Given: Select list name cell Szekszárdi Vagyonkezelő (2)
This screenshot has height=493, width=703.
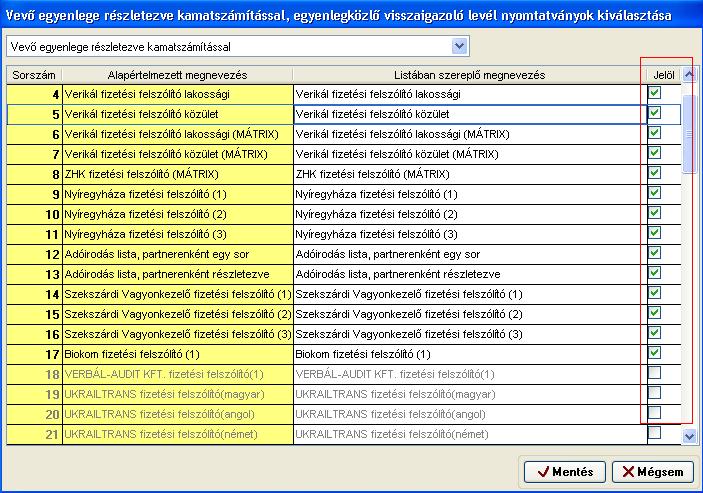Looking at the screenshot, I should click(470, 314).
